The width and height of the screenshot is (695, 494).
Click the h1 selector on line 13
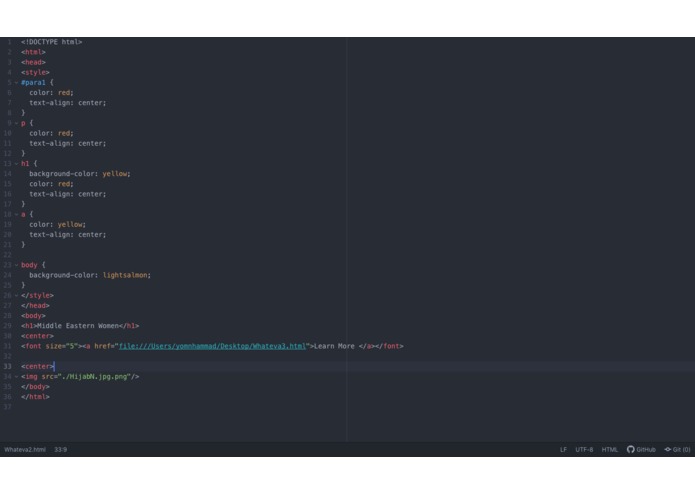point(25,163)
